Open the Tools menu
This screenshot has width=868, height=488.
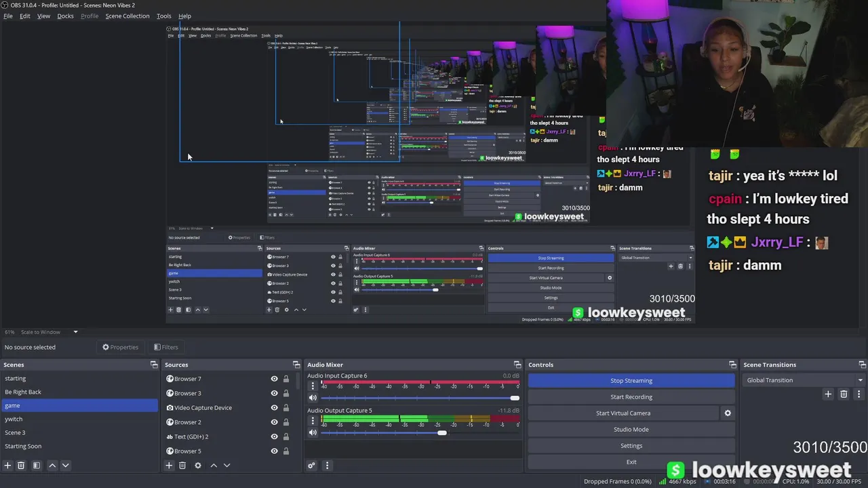pos(164,16)
